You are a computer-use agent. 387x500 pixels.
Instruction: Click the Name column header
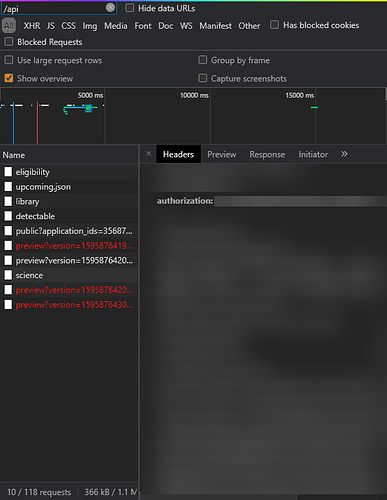click(x=14, y=155)
